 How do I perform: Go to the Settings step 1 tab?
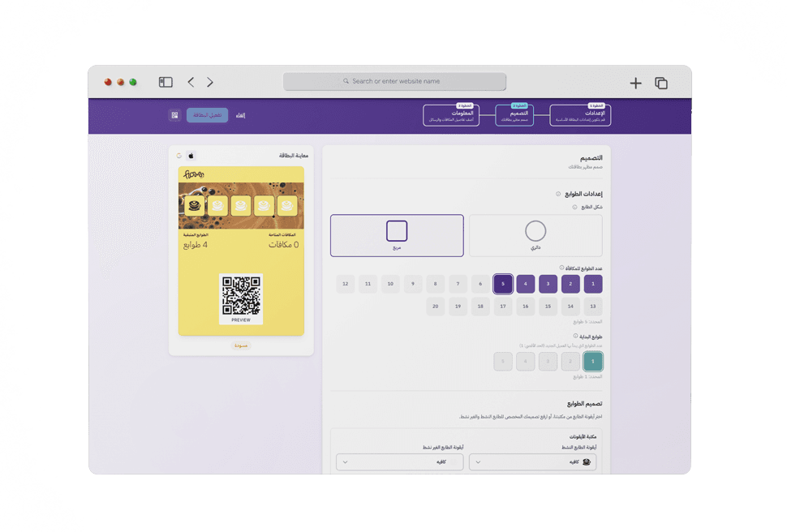[580, 115]
